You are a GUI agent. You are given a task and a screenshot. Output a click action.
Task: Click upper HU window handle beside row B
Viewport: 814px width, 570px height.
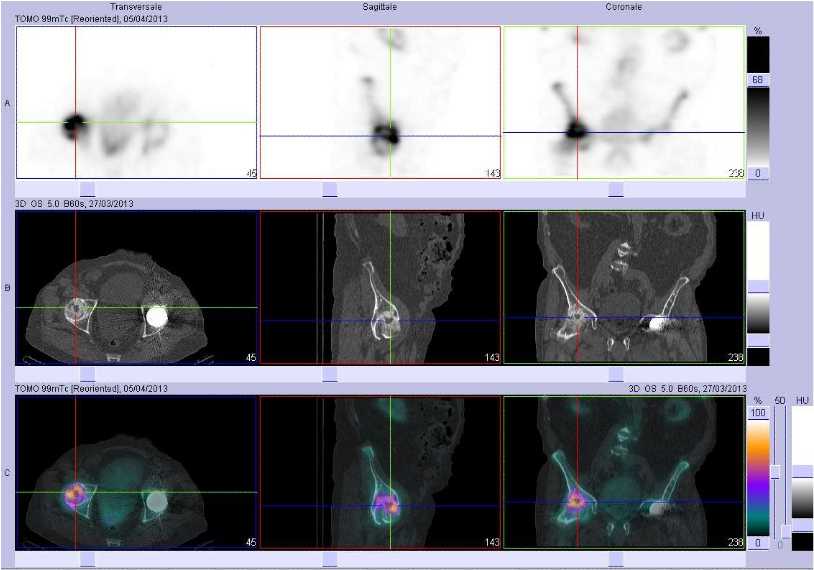[758, 287]
